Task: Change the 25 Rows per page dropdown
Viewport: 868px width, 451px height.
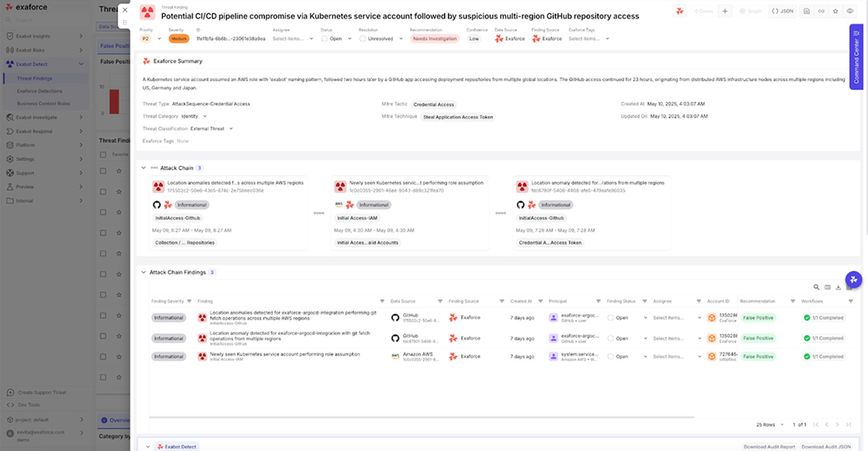Action: pyautogui.click(x=770, y=425)
